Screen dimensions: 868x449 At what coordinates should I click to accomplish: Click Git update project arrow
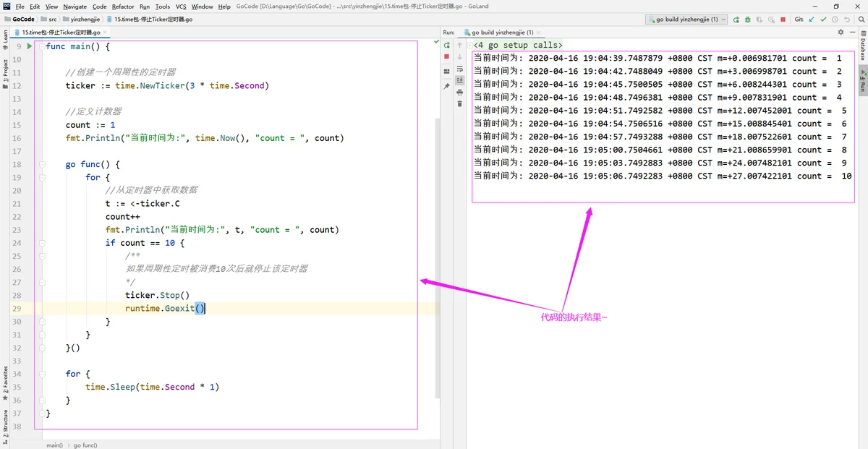pyautogui.click(x=812, y=20)
